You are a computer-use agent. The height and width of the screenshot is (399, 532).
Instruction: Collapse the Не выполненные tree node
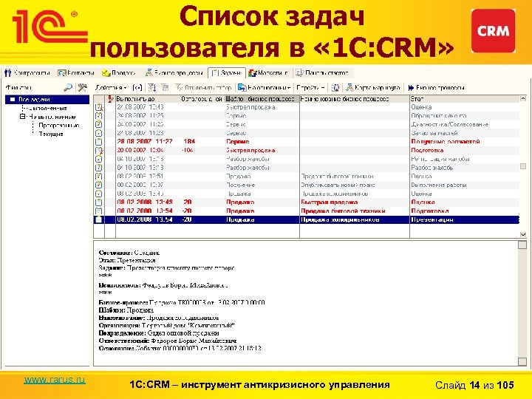click(x=22, y=117)
